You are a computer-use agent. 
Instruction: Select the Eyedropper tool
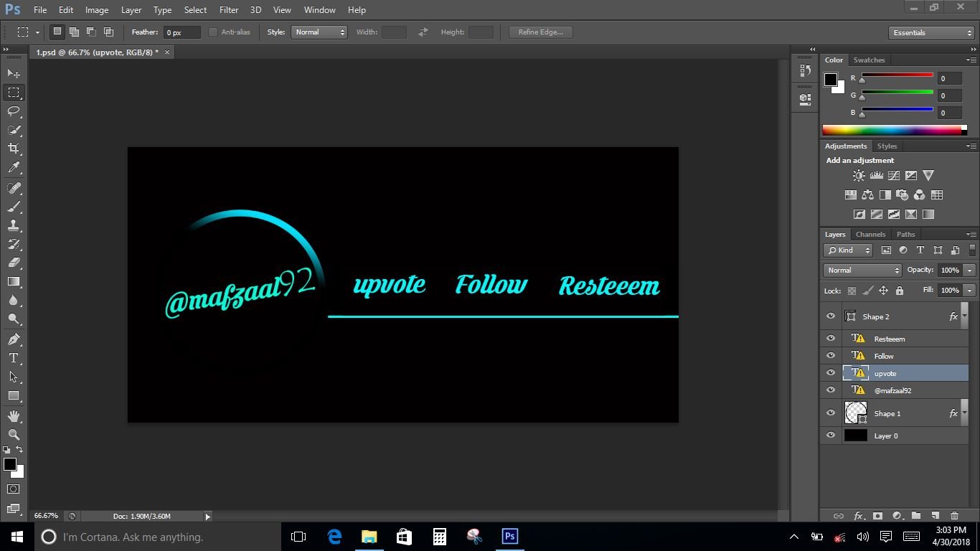pyautogui.click(x=14, y=168)
